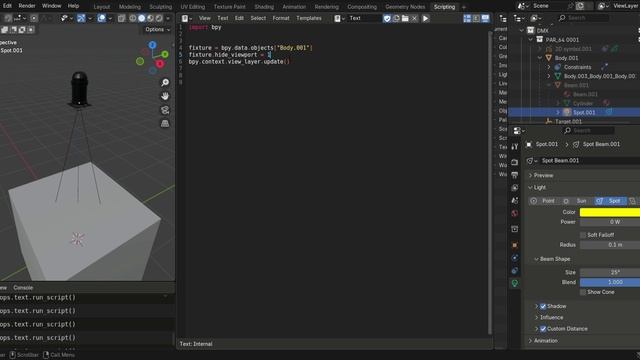Image resolution: width=640 pixels, height=360 pixels.
Task: Open the Tool properties tab icon
Action: click(515, 147)
